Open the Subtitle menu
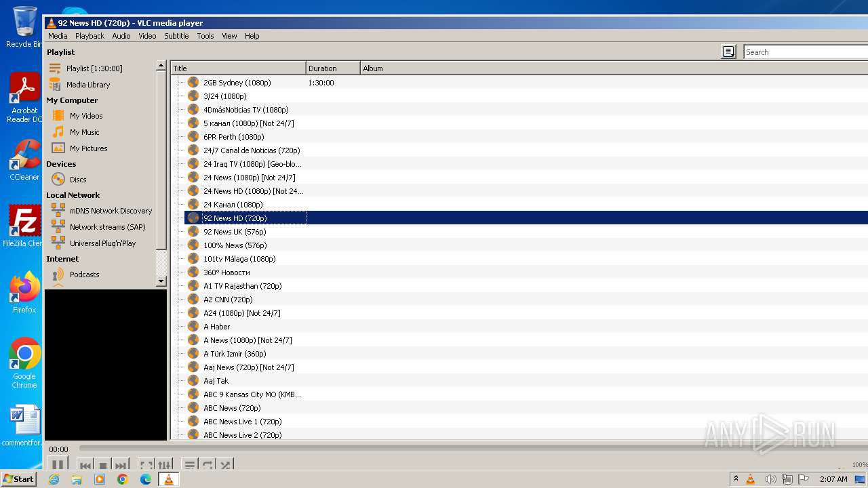Image resolution: width=868 pixels, height=488 pixels. [176, 36]
